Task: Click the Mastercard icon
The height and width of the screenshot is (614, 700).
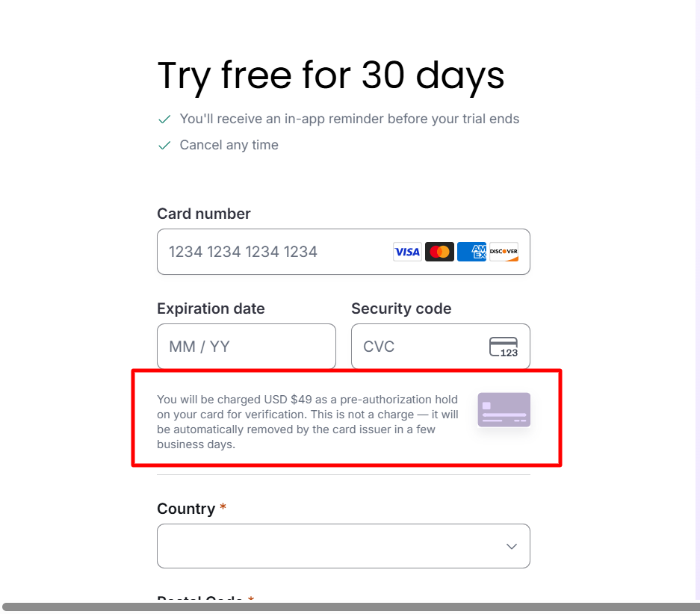Action: pyautogui.click(x=439, y=252)
